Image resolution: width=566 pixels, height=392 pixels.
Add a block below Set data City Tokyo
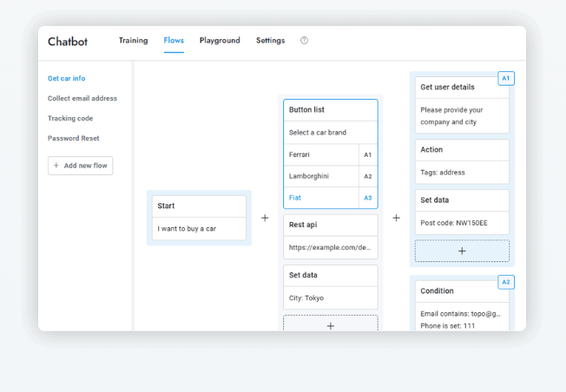pyautogui.click(x=330, y=324)
